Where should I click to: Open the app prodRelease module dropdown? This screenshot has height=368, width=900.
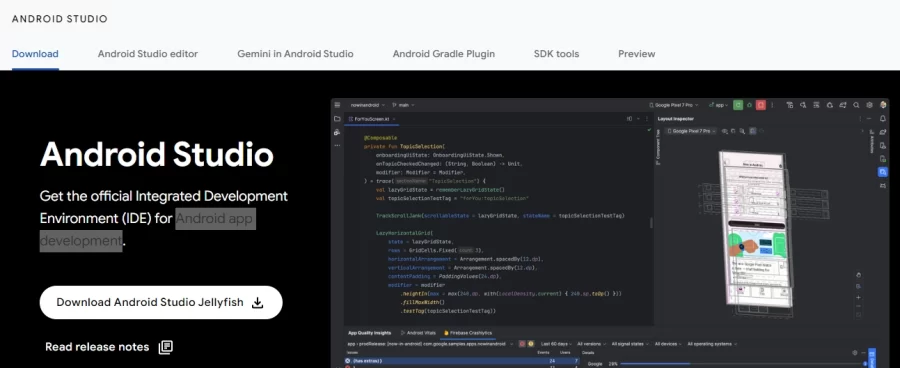click(x=430, y=344)
